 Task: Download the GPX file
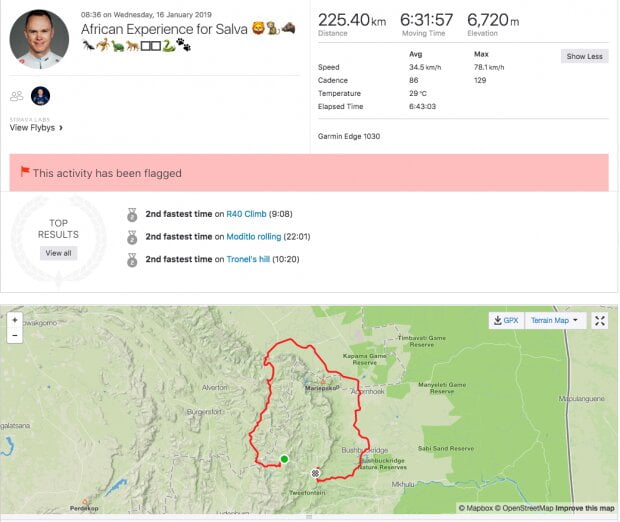click(506, 320)
